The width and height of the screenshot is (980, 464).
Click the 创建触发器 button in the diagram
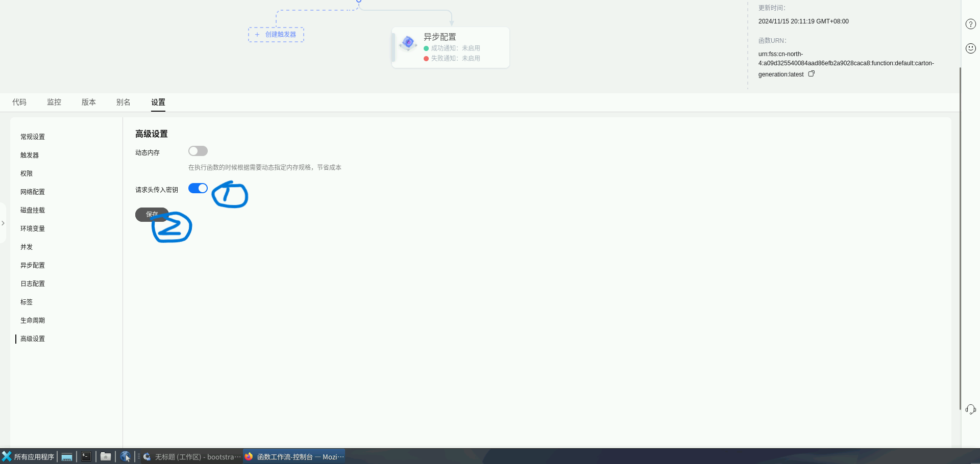(x=276, y=35)
